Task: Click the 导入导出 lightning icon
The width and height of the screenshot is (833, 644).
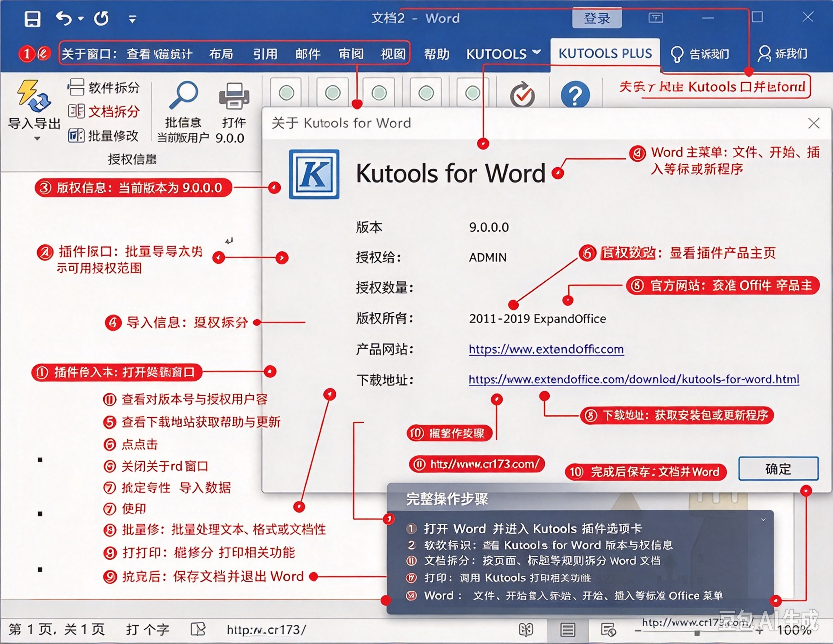Action: (34, 96)
